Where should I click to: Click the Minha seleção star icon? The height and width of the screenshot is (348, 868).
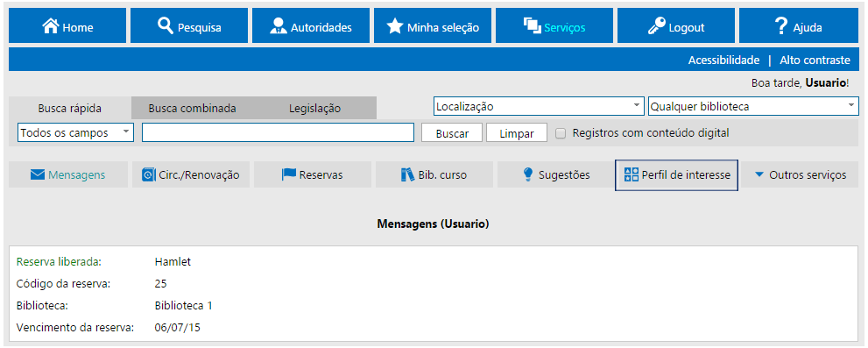(x=395, y=26)
